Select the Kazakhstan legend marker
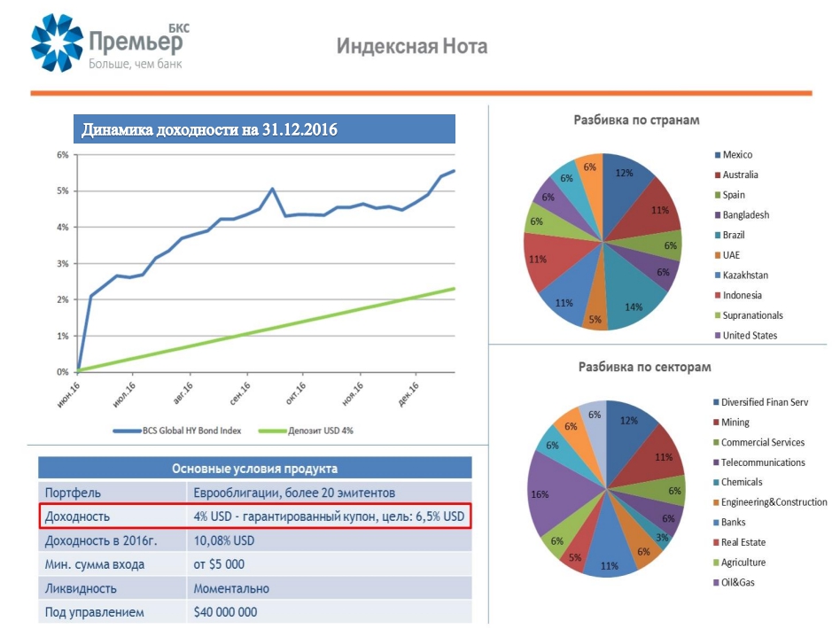The width and height of the screenshot is (840, 629). pos(716,276)
